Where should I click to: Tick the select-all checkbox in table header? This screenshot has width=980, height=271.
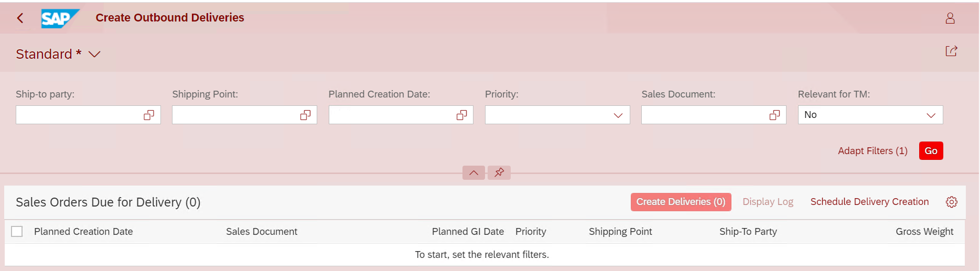(17, 231)
